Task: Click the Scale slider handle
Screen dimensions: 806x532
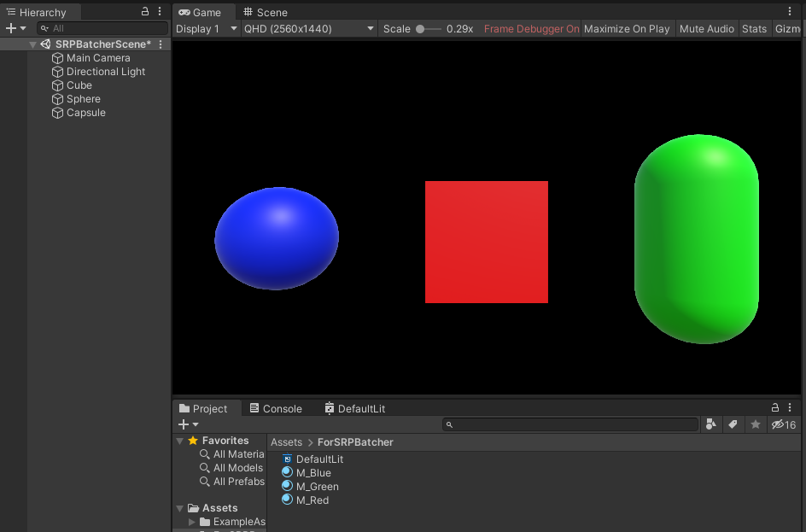Action: (420, 29)
